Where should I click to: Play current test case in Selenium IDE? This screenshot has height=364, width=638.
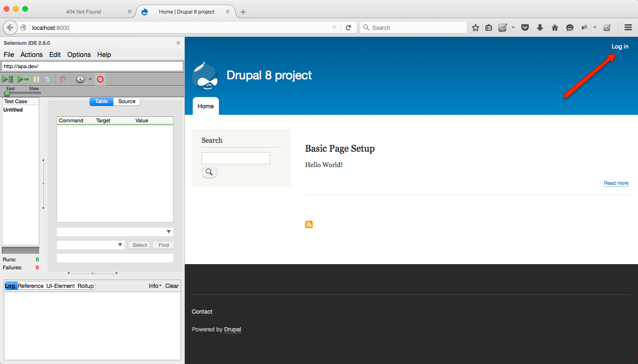pyautogui.click(x=23, y=79)
